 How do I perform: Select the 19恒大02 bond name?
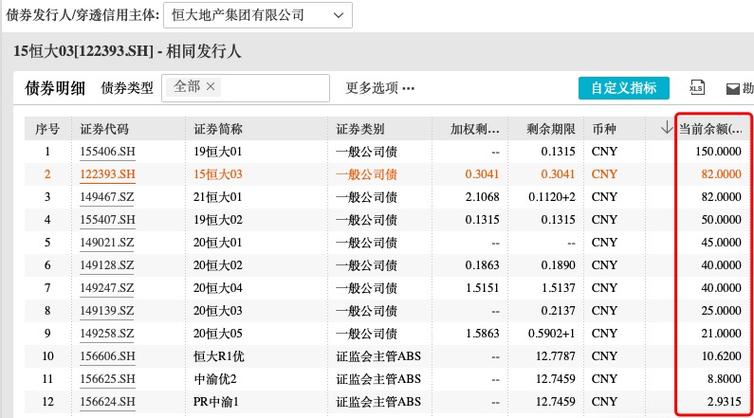pyautogui.click(x=218, y=220)
